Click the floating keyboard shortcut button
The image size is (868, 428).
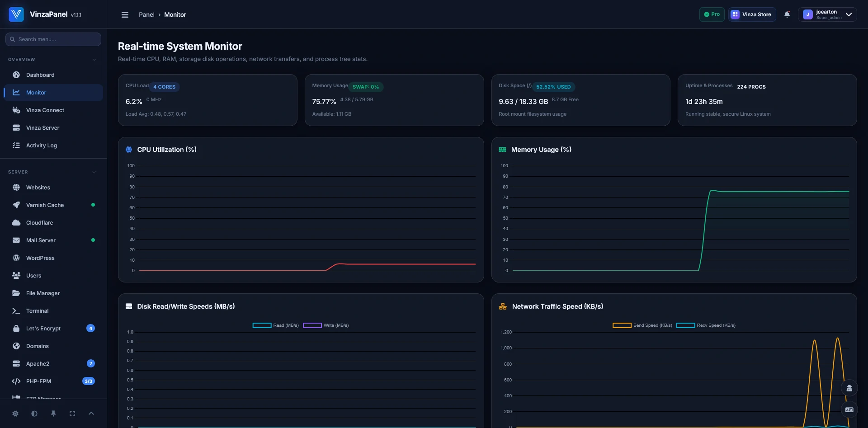click(849, 410)
